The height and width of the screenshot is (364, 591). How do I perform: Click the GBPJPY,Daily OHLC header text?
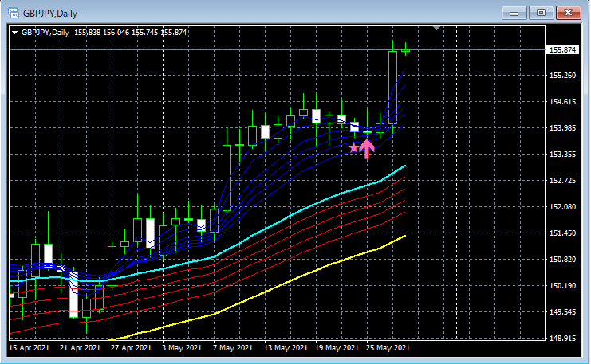pyautogui.click(x=104, y=33)
